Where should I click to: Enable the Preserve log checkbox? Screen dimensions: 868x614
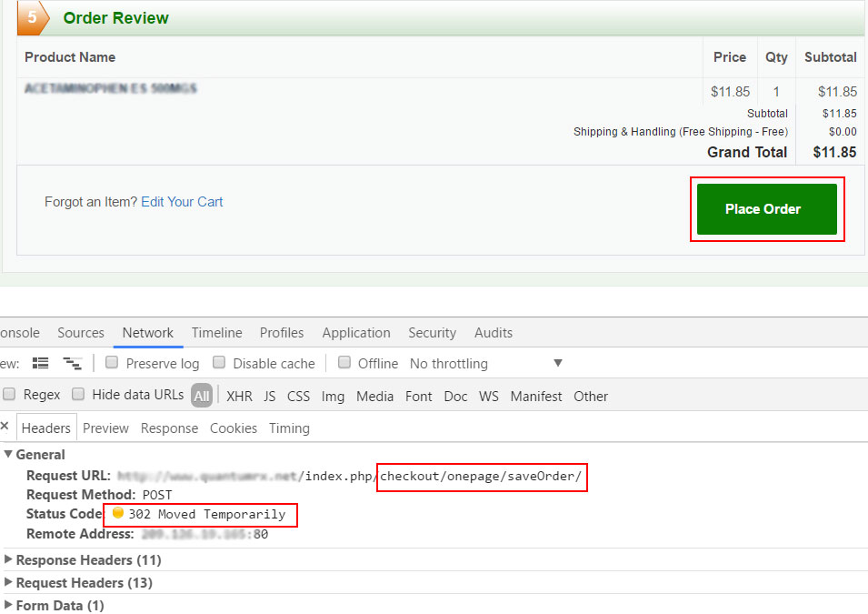pyautogui.click(x=112, y=363)
